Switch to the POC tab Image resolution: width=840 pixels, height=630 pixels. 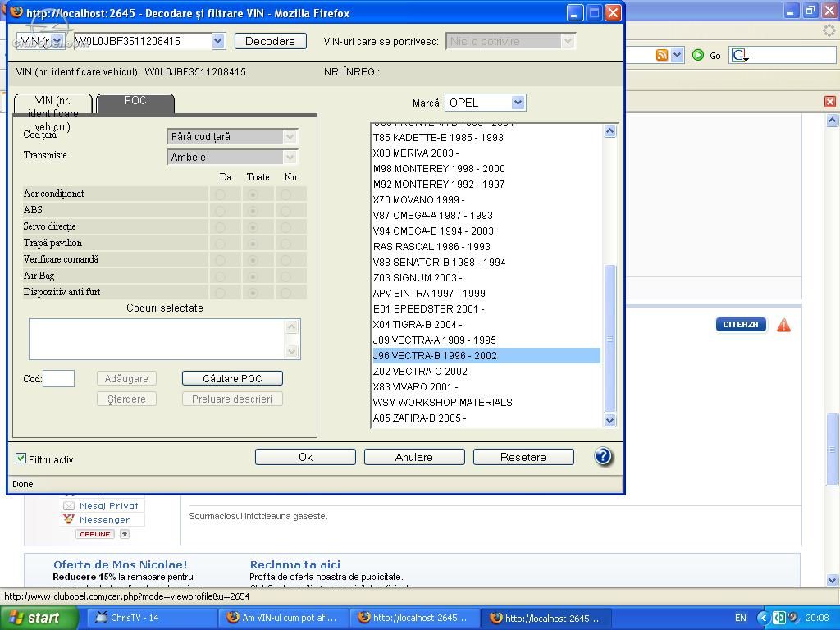click(x=135, y=103)
